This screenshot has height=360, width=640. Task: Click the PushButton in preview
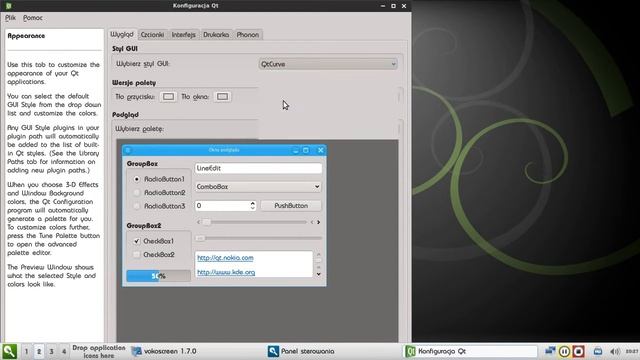[291, 206]
